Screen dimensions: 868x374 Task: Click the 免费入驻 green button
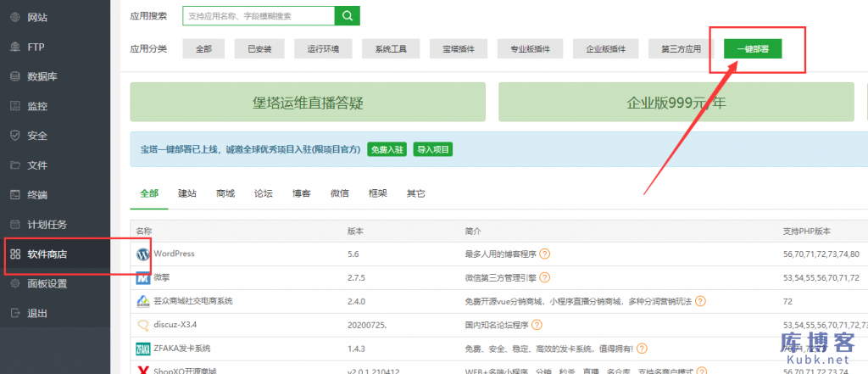387,150
